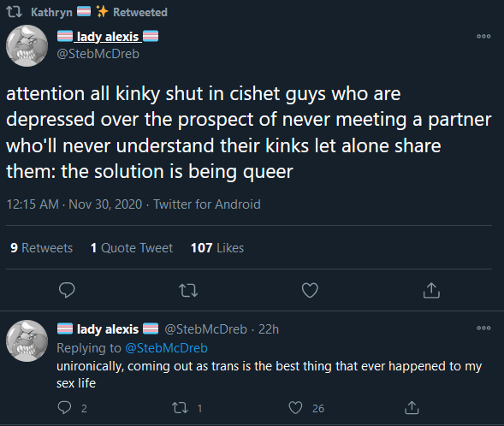Like the reply tweet with 26 likes
Viewport: 504px width, 426px height.
pyautogui.click(x=295, y=408)
